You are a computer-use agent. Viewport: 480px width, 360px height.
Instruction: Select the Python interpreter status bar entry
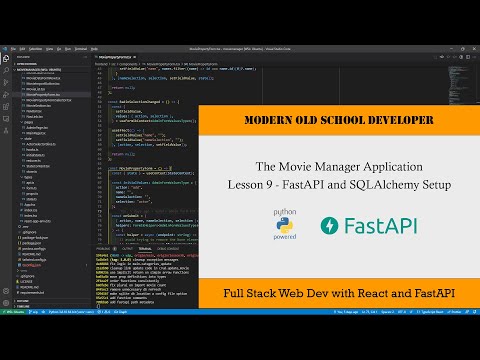click(x=71, y=312)
